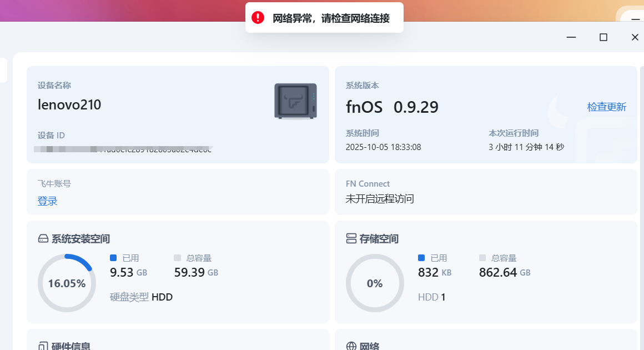Minimize the window
Screen dimensions: 644x350
coord(571,37)
